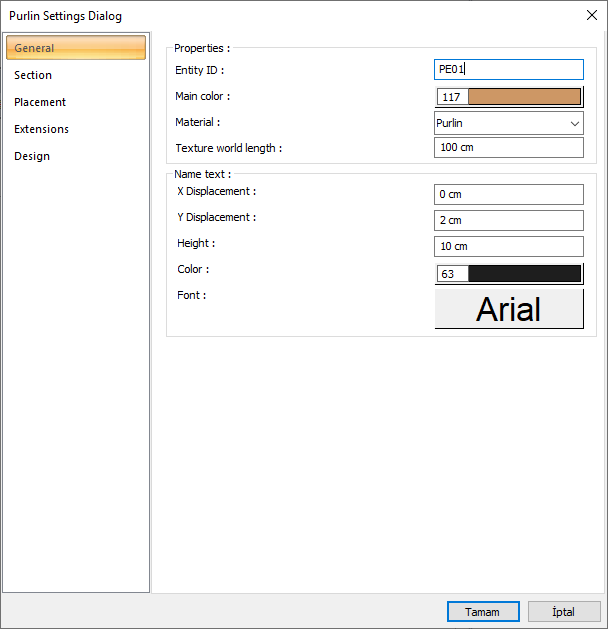
Task: Click the Entity ID text field
Action: click(508, 69)
